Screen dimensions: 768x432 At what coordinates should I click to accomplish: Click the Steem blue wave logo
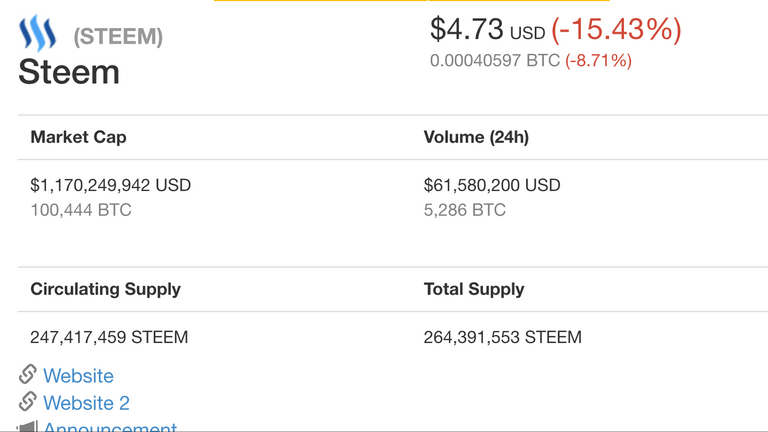click(x=37, y=33)
